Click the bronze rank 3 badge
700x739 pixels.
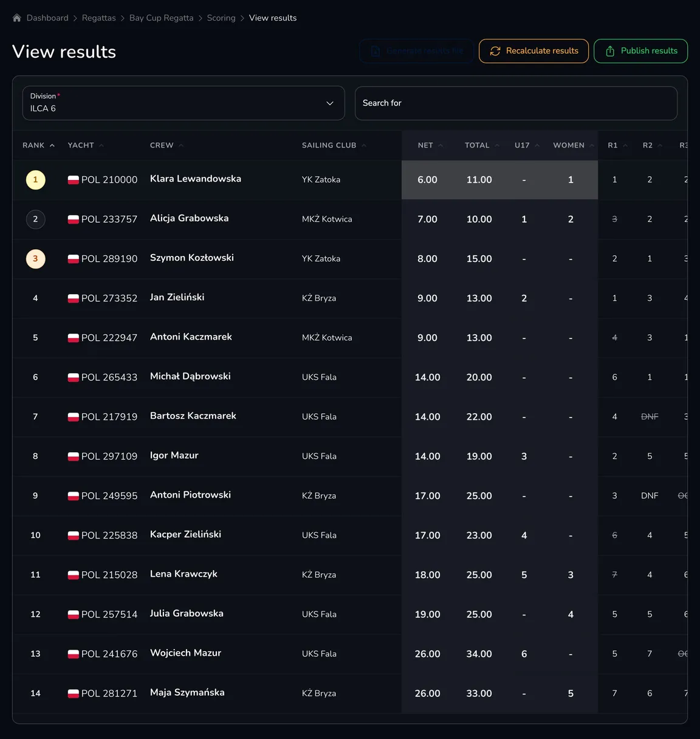pos(35,259)
